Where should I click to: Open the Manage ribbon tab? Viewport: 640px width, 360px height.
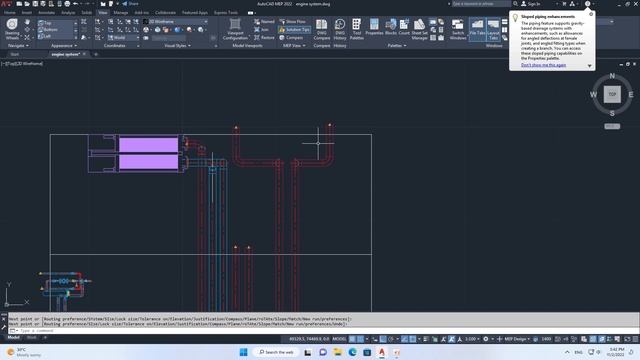pos(120,13)
